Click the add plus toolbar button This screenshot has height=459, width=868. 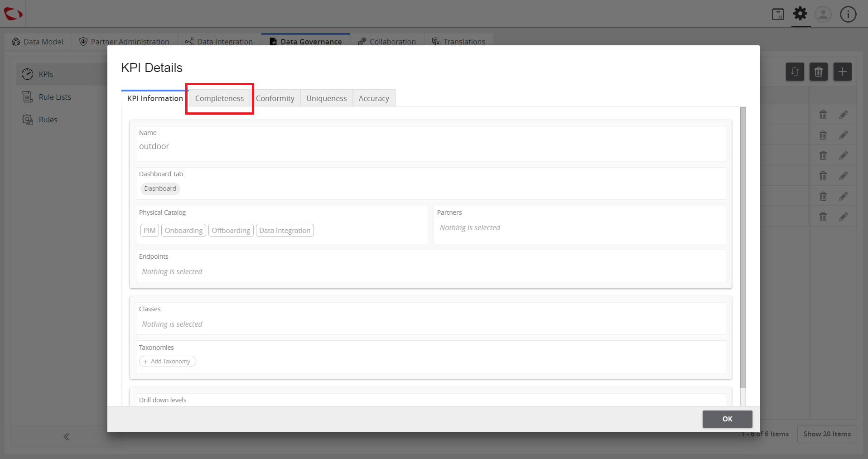[x=843, y=72]
